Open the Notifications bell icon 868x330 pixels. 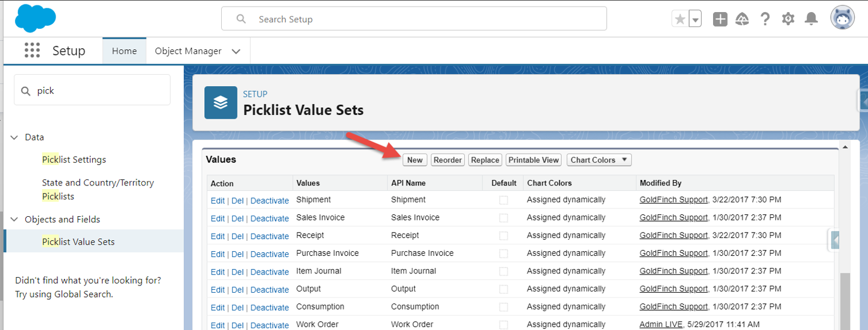(x=811, y=19)
